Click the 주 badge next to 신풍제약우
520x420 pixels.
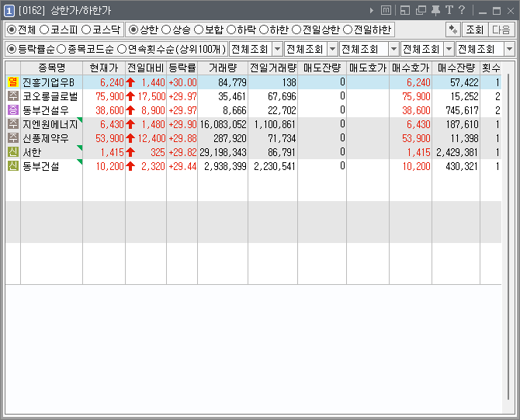point(13,137)
